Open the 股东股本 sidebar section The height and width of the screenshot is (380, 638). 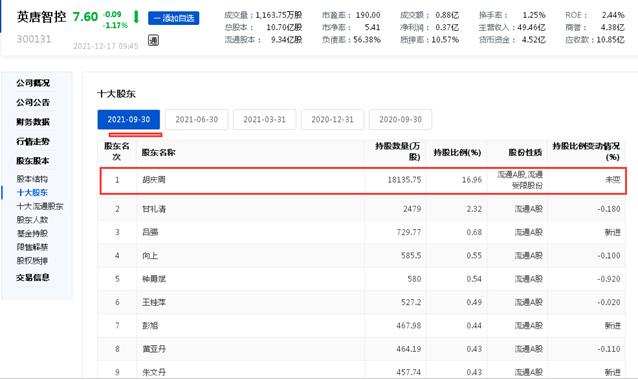pos(33,161)
